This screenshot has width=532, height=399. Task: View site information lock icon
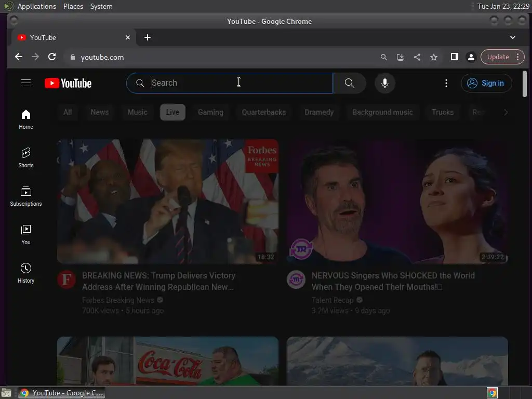click(72, 57)
